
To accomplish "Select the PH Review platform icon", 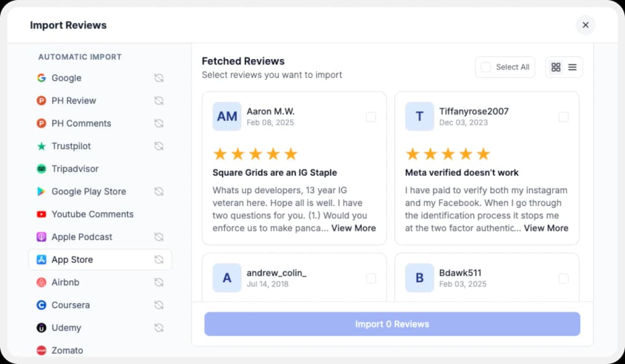I will (x=41, y=101).
